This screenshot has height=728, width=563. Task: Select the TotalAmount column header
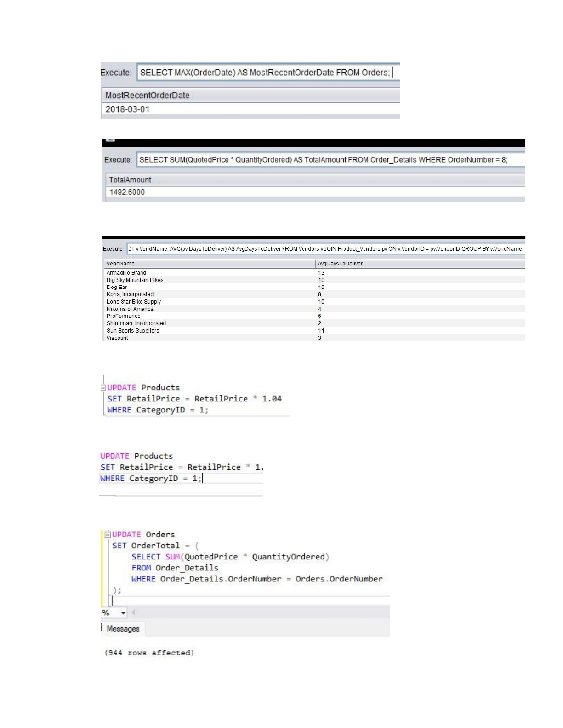pyautogui.click(x=315, y=180)
